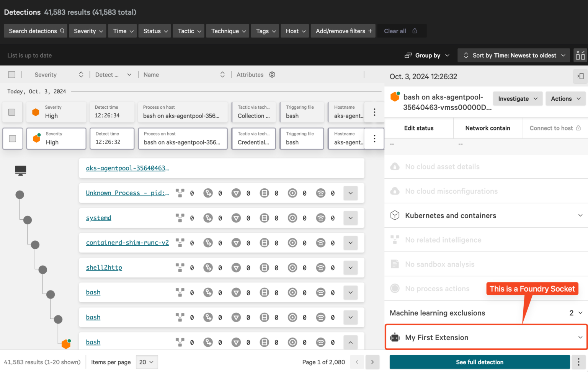The image size is (588, 372).
Task: Check the 12:26:32 detection row checkbox
Action: pyautogui.click(x=12, y=139)
